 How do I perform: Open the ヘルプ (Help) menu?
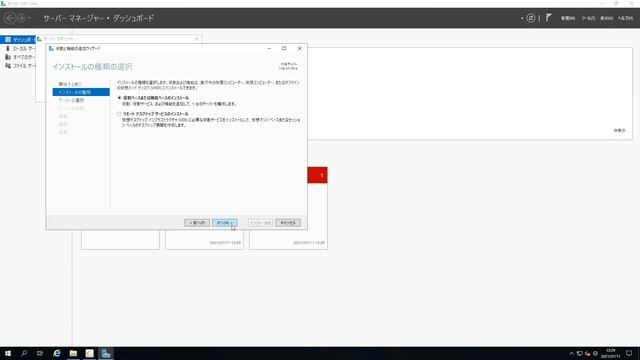click(x=625, y=18)
